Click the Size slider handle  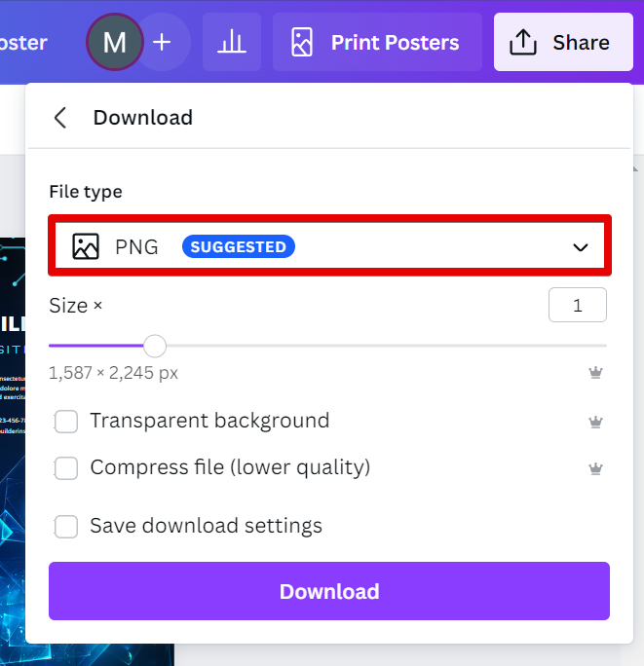coord(155,346)
